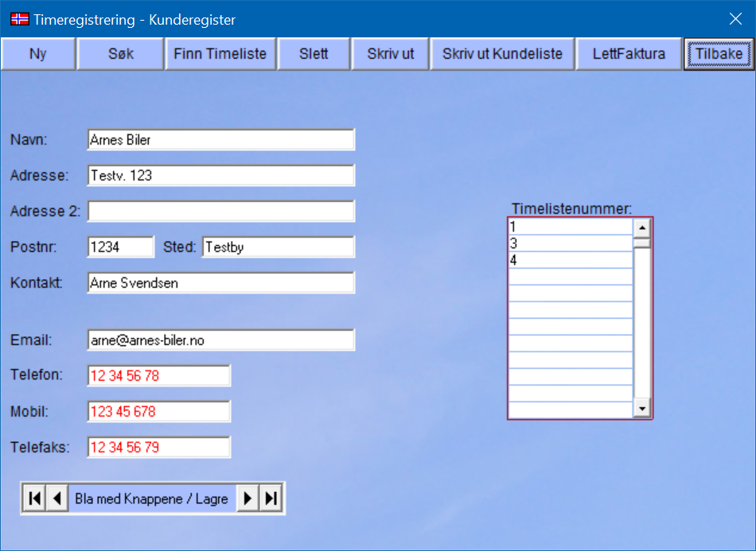The width and height of the screenshot is (756, 551).
Task: Jump to last customer record
Action: click(271, 499)
